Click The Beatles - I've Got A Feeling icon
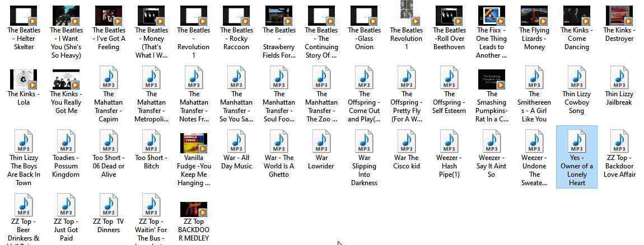 pos(109,16)
